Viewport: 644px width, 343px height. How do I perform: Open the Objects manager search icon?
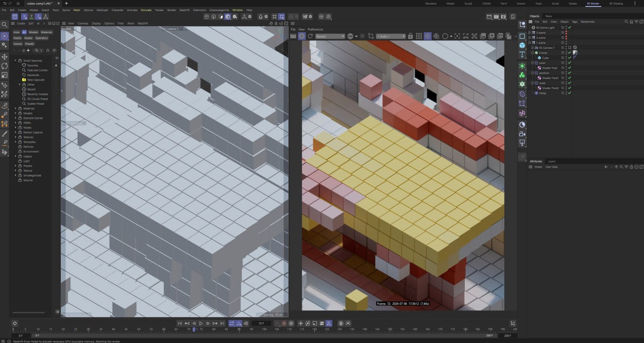pos(626,22)
